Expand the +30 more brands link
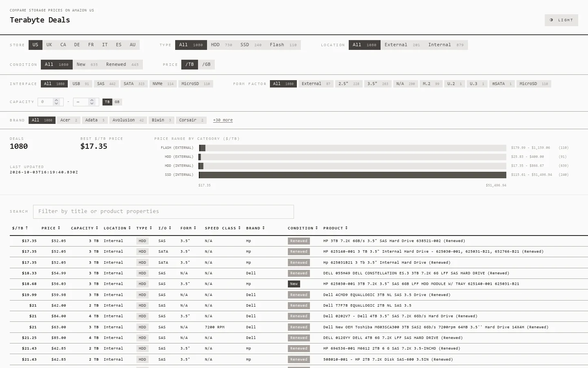 (x=223, y=120)
